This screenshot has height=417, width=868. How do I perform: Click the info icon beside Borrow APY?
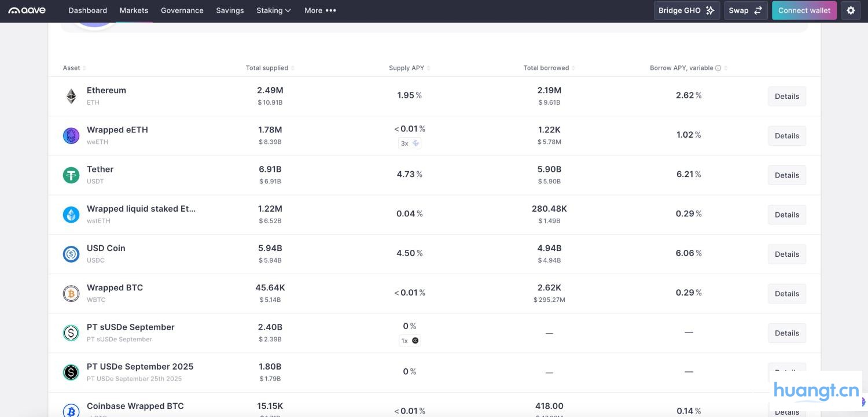(x=718, y=68)
